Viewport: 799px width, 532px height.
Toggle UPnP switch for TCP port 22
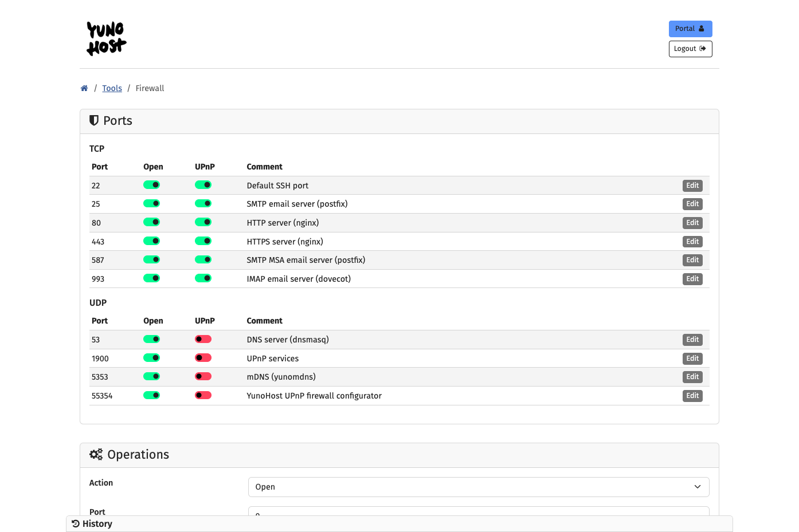tap(203, 185)
